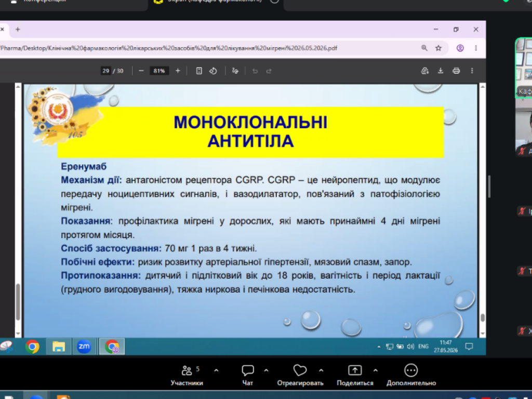Rotate the PDF counterclockwise
Viewport: 532px width, 399px height.
click(213, 71)
